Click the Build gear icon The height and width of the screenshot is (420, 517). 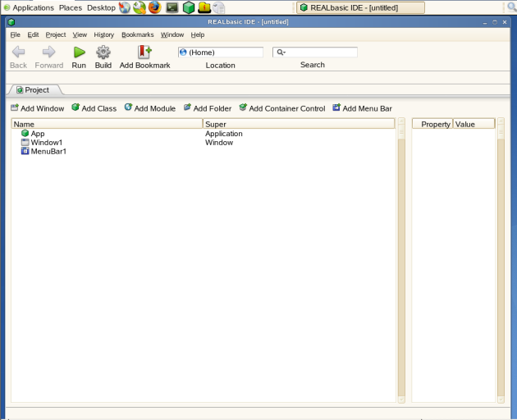[x=103, y=52]
